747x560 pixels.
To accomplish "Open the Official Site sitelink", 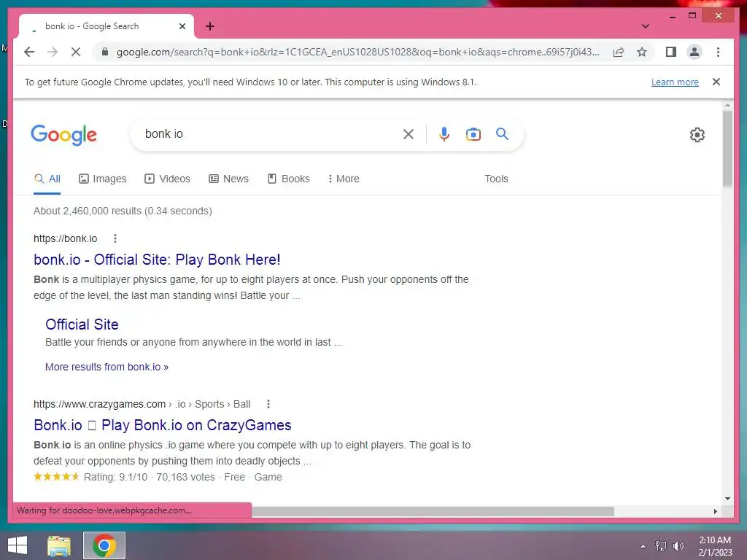I will point(82,324).
